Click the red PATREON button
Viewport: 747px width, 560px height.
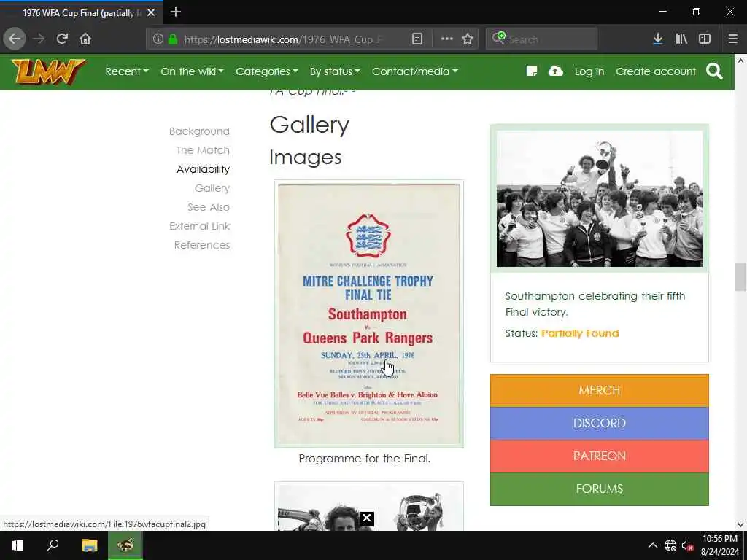click(600, 456)
